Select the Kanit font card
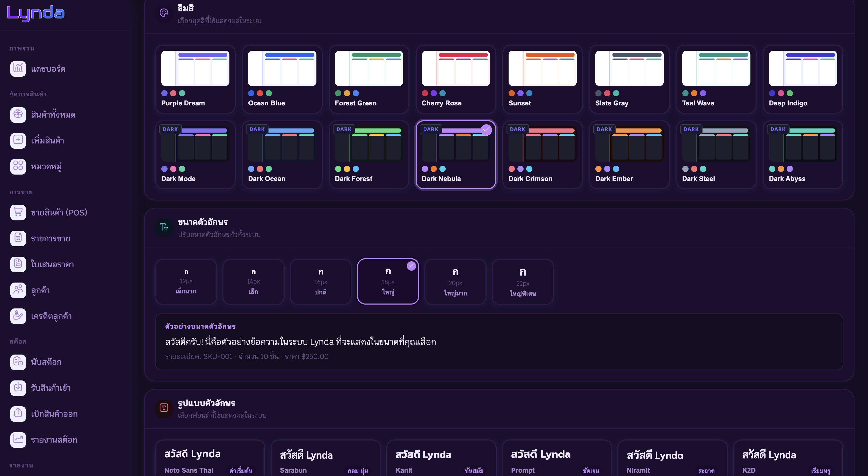The width and height of the screenshot is (868, 476). 441,458
